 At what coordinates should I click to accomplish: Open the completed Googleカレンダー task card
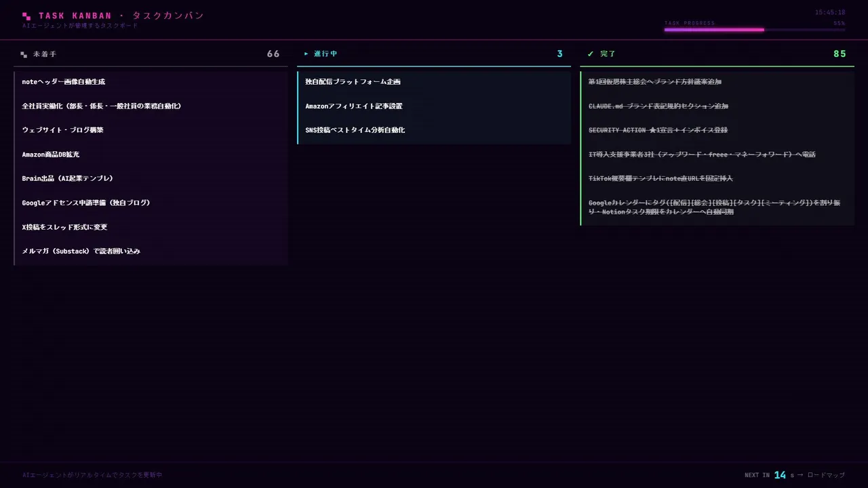click(x=717, y=207)
